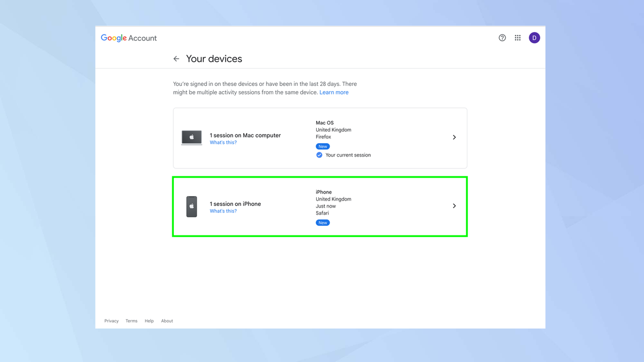Open the Privacy footer link
This screenshot has width=644, height=362.
pos(111,321)
